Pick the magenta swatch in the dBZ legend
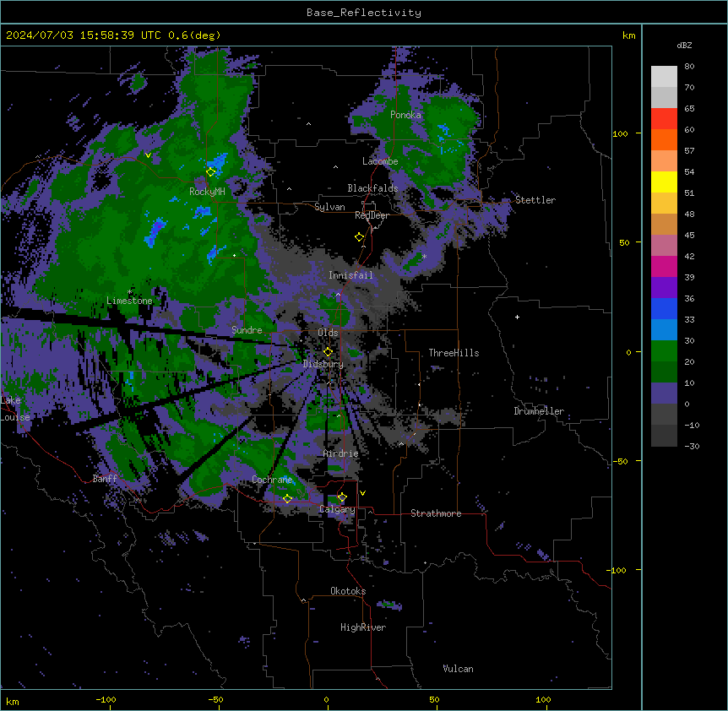The height and width of the screenshot is (711, 728). [x=664, y=266]
